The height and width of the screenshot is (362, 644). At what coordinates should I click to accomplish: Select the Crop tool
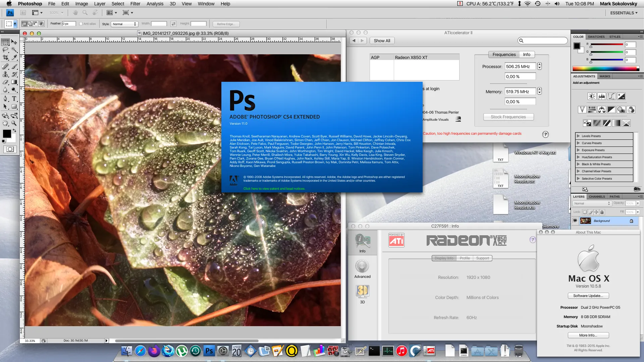[x=5, y=57]
